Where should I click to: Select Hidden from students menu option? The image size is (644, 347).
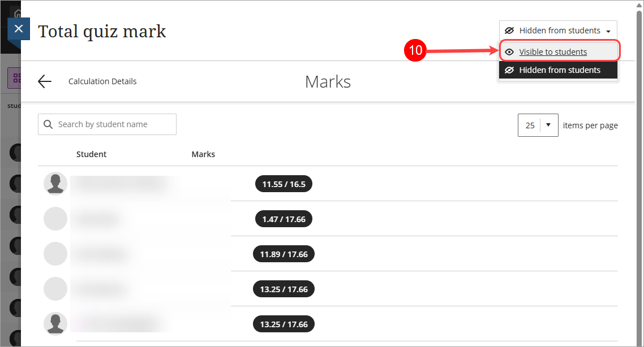pos(558,70)
